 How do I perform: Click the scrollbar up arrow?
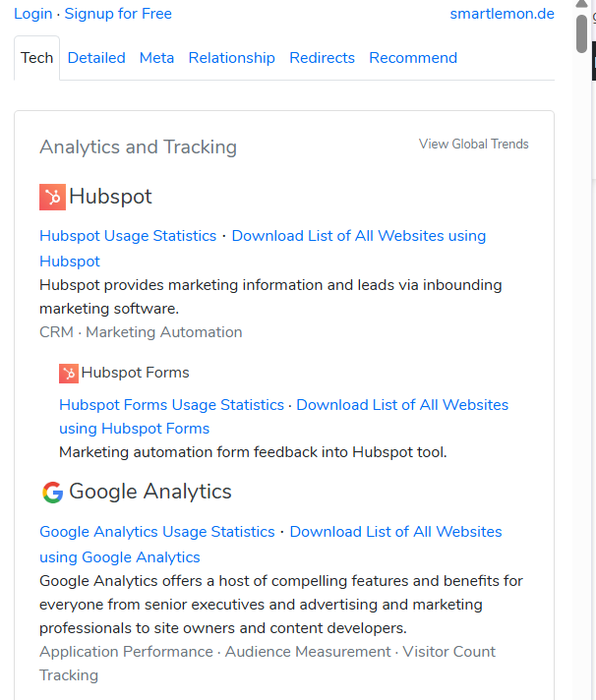[x=581, y=4]
